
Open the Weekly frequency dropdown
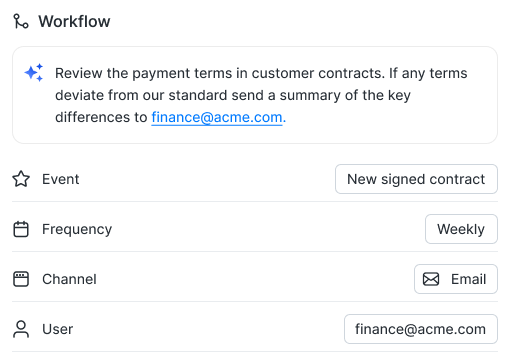click(x=461, y=229)
